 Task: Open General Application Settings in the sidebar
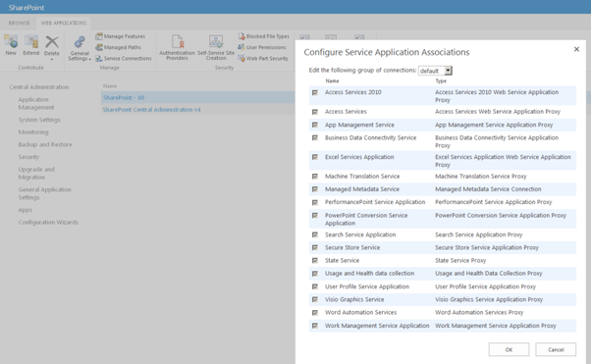click(x=45, y=193)
